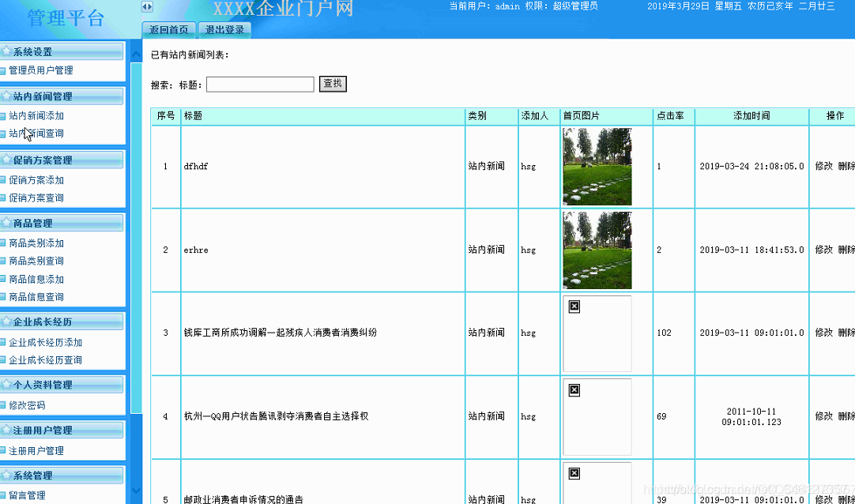Click the 序号 column header
This screenshot has width=855, height=504.
166,115
